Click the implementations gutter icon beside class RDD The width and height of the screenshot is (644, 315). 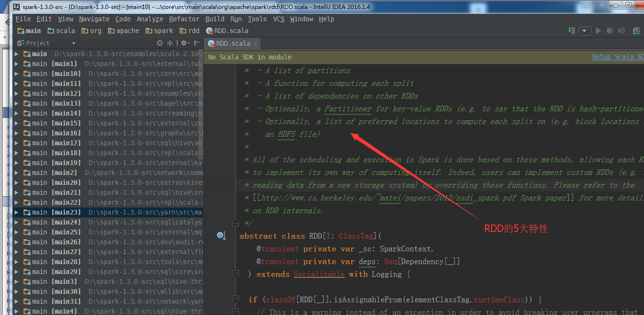pyautogui.click(x=221, y=235)
